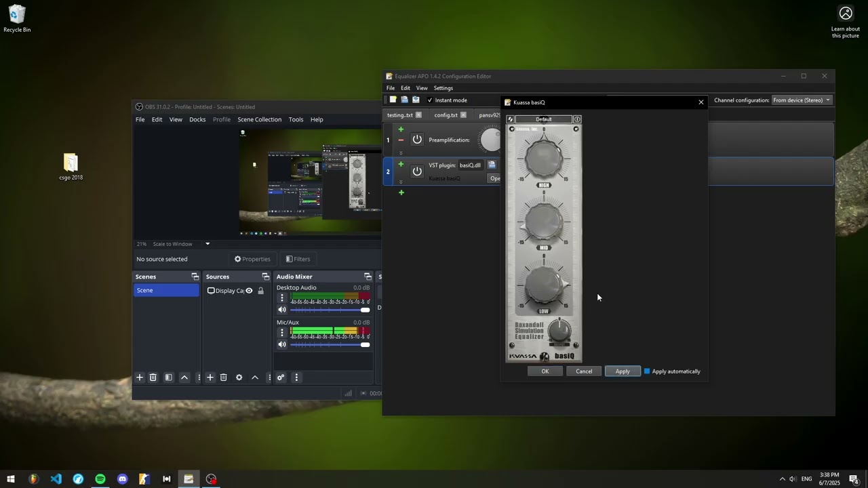Open OBS Docks menu
Viewport: 868px width, 488px height.
coord(197,119)
